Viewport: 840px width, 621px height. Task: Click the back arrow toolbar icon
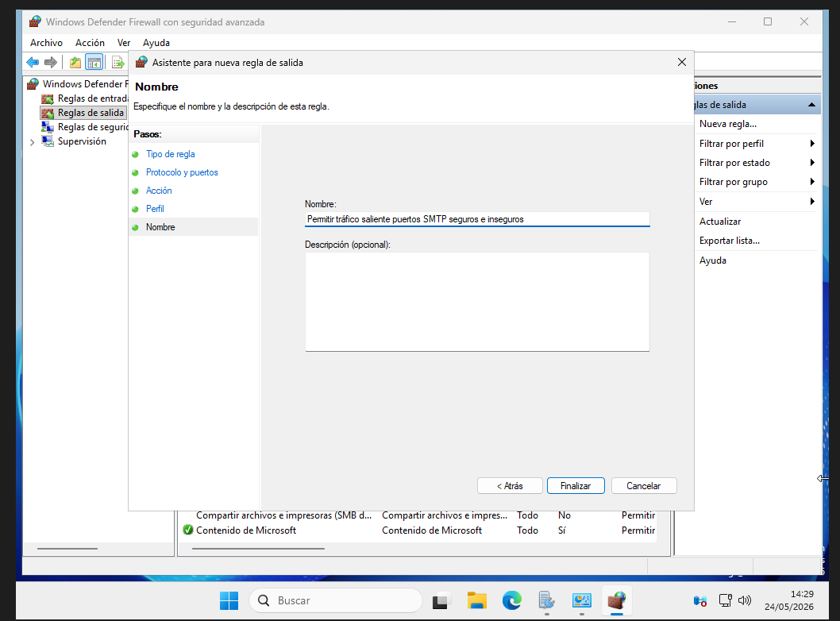coord(33,62)
